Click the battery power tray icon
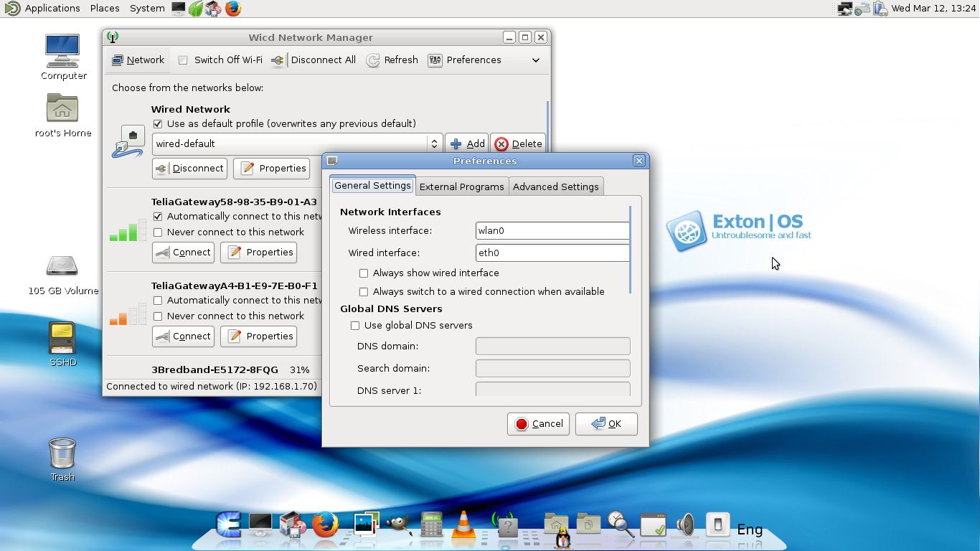Screen dimensions: 980x551 pos(880,9)
